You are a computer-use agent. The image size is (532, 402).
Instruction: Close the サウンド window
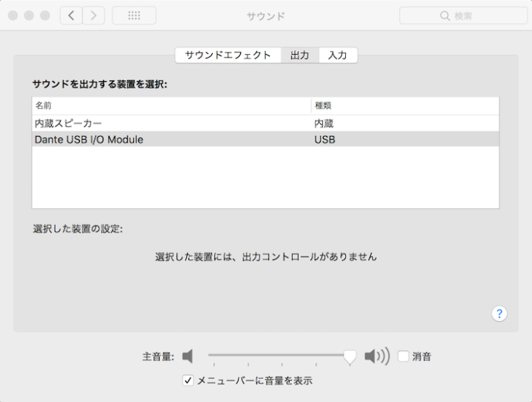pyautogui.click(x=14, y=15)
